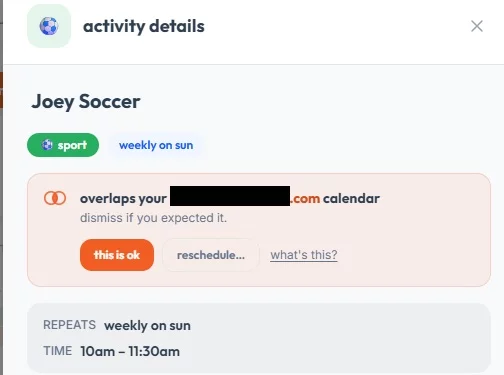Click the dismiss if you expected it text
Viewport: 504px width, 375px height.
[x=153, y=218]
